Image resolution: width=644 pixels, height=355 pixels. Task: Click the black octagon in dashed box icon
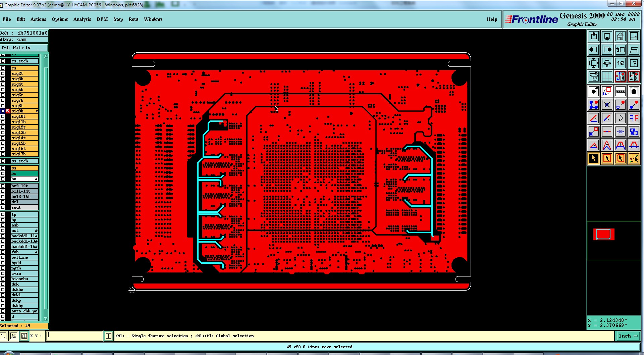point(634,91)
